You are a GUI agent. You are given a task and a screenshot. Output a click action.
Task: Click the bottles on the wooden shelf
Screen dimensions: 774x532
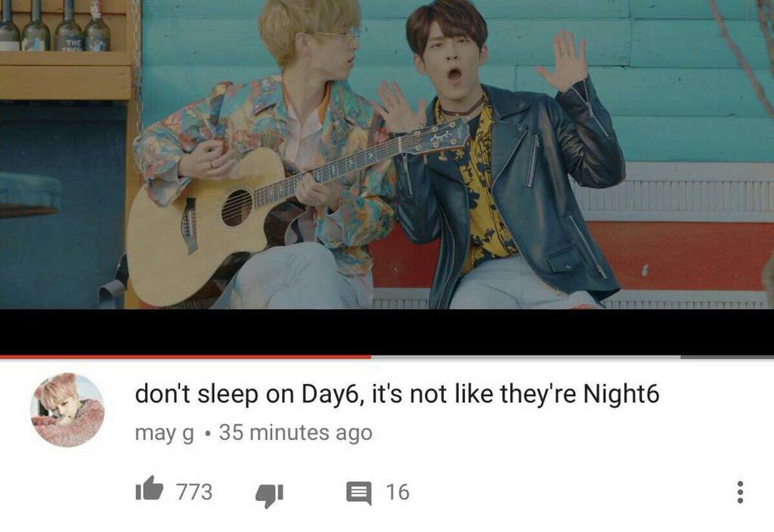(54, 26)
